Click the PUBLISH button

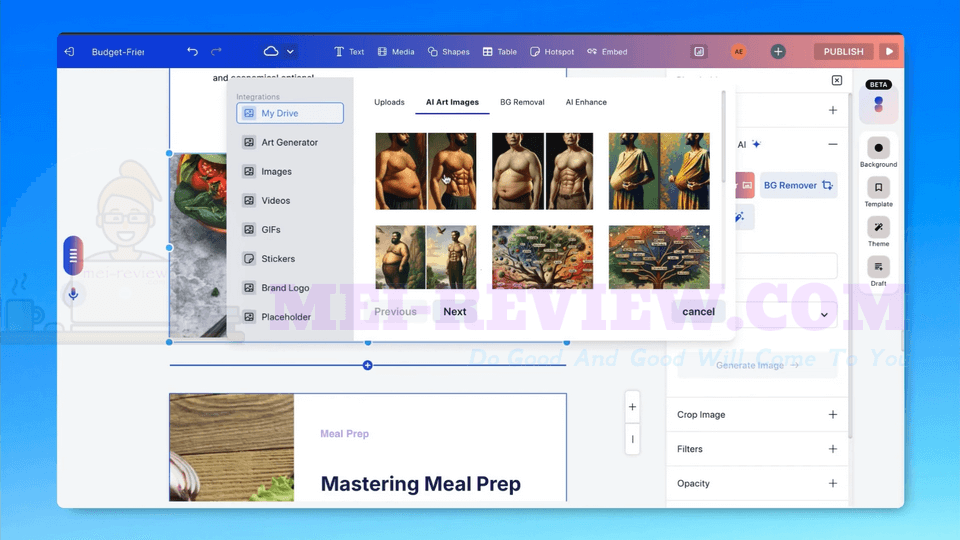tap(843, 52)
